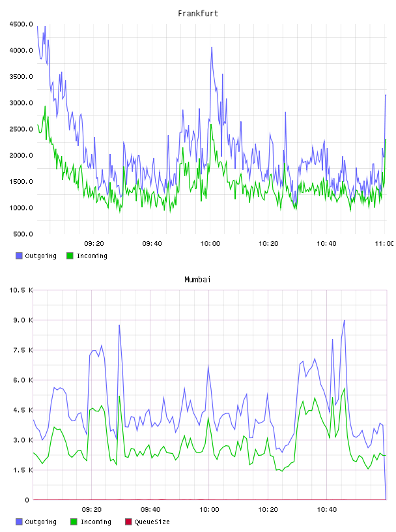The height and width of the screenshot is (532, 396).
Task: Click the 7.5 K y-axis label in Mumbai chart
Action: pyautogui.click(x=23, y=350)
